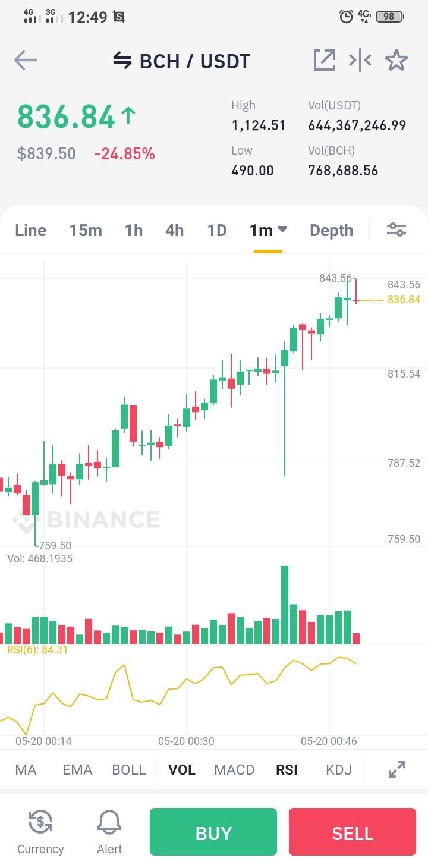Tap the red SELL button

353,832
